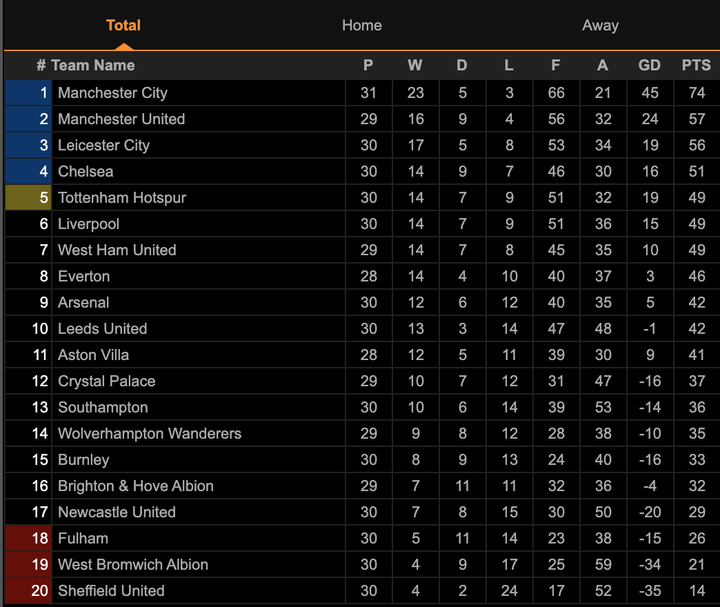
Task: Click the W wins column header
Action: [415, 65]
